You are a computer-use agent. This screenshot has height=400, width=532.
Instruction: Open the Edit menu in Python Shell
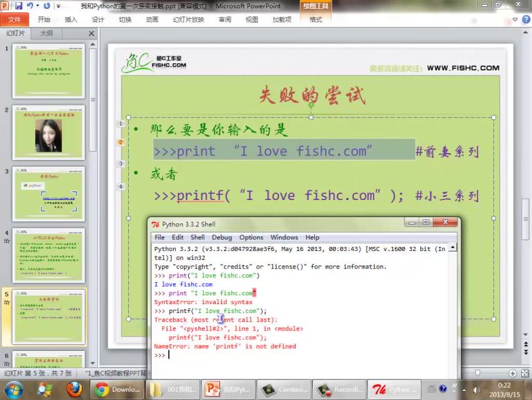[177, 237]
